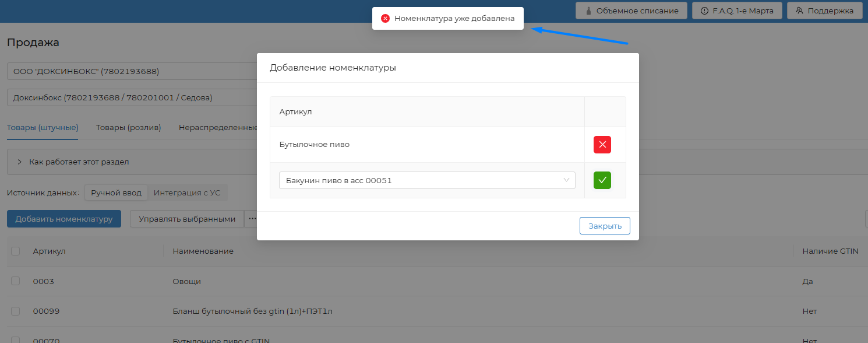Click the F.A.Q. 1-е Марта button
The width and height of the screenshot is (868, 343).
[736, 10]
